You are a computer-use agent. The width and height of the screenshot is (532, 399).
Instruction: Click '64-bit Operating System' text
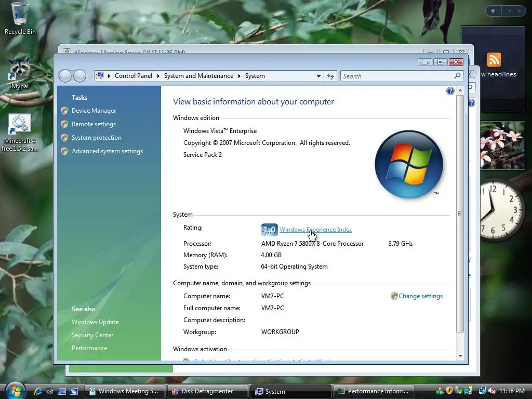point(294,267)
